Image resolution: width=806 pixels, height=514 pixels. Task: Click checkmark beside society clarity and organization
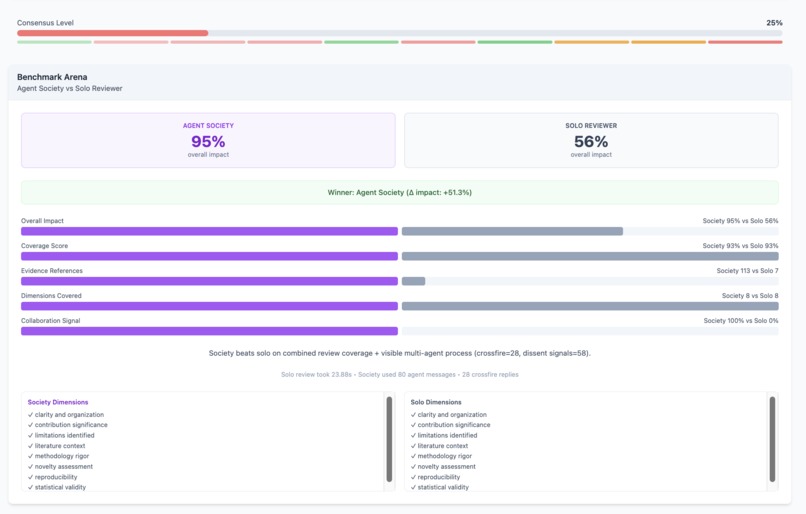coord(30,414)
